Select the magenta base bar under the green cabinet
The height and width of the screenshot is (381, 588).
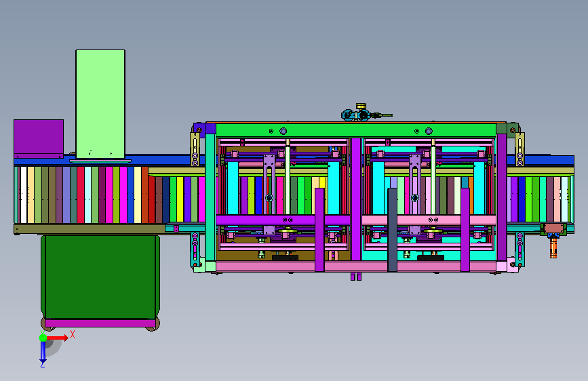click(x=100, y=323)
